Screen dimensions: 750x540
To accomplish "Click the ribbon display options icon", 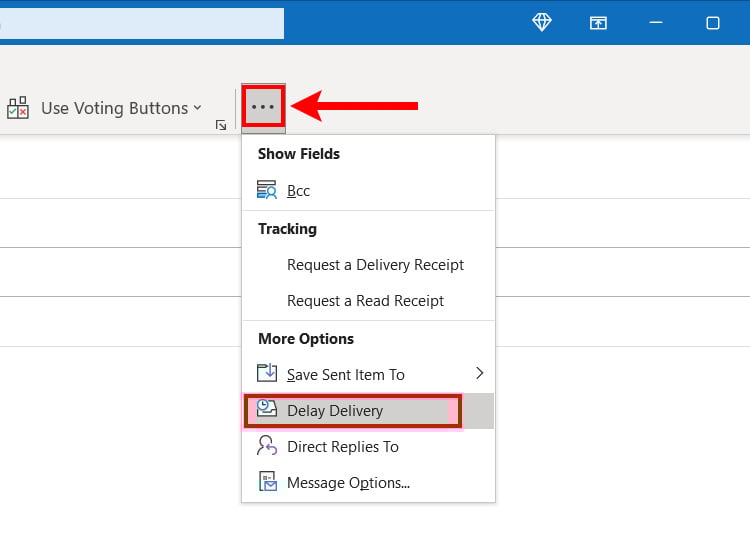I will pos(598,23).
